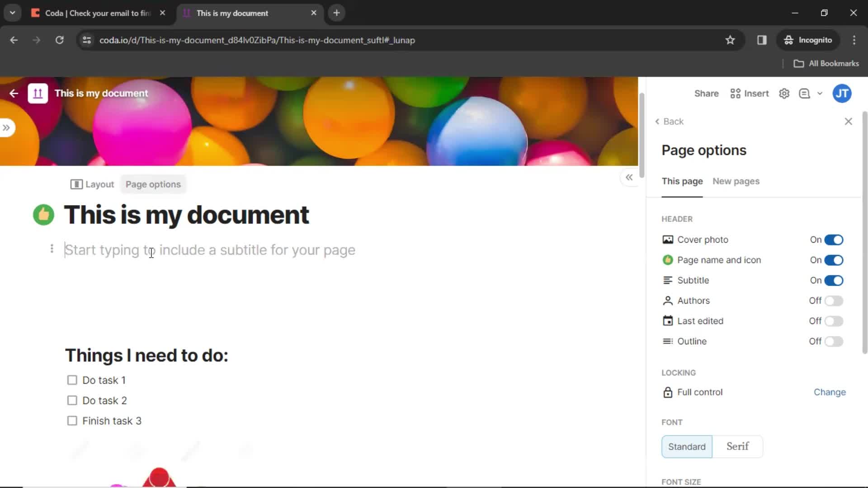Go Back in the Page options panel
Viewport: 868px width, 488px height.
click(x=670, y=122)
